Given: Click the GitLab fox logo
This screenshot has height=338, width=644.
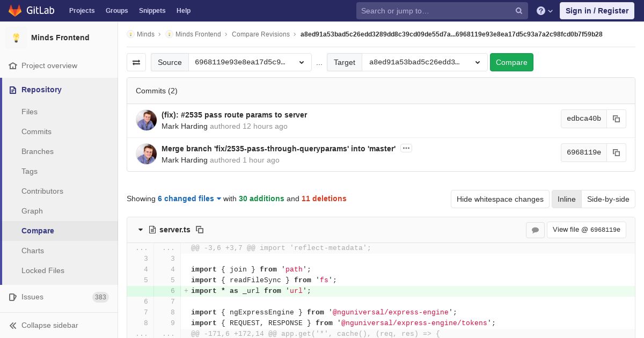Looking at the screenshot, I should (x=15, y=11).
